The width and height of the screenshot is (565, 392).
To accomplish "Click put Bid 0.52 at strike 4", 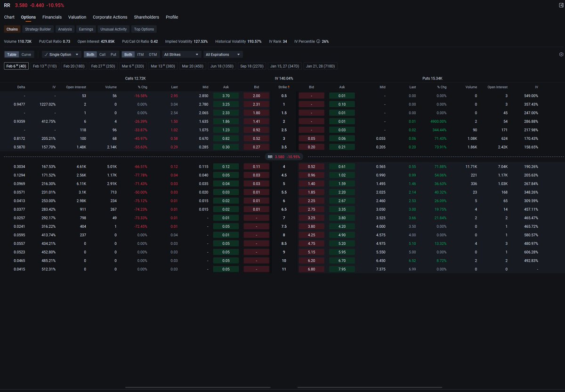I will 311,167.
